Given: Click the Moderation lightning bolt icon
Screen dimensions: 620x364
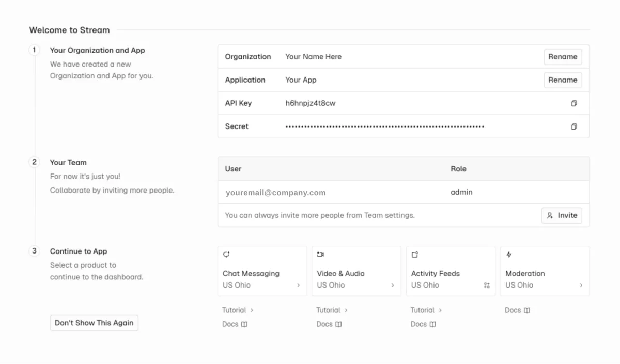Looking at the screenshot, I should coord(509,255).
